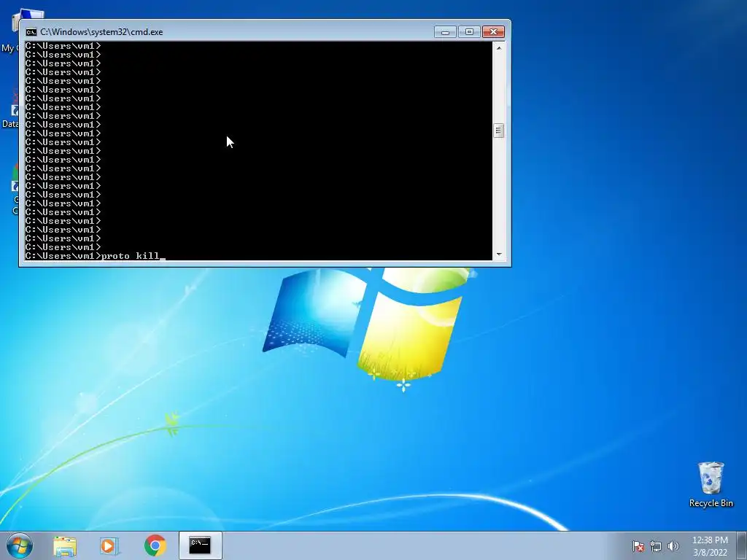Screen dimensions: 747x560
Task: Click the cmd scrollbar down arrow
Action: pyautogui.click(x=499, y=254)
